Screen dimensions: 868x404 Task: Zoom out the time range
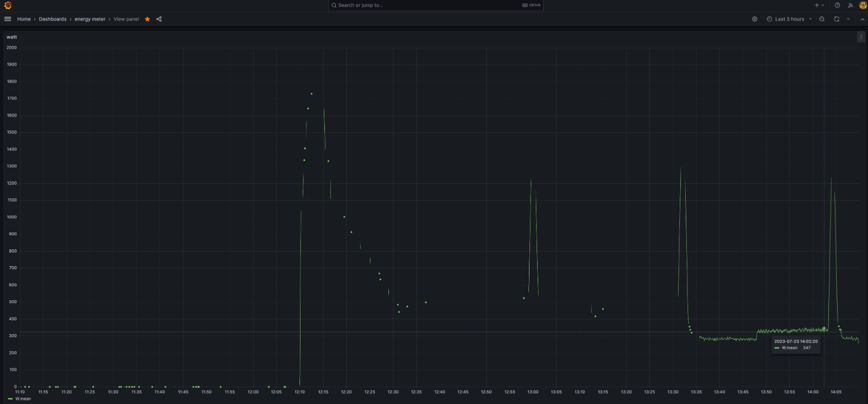822,19
